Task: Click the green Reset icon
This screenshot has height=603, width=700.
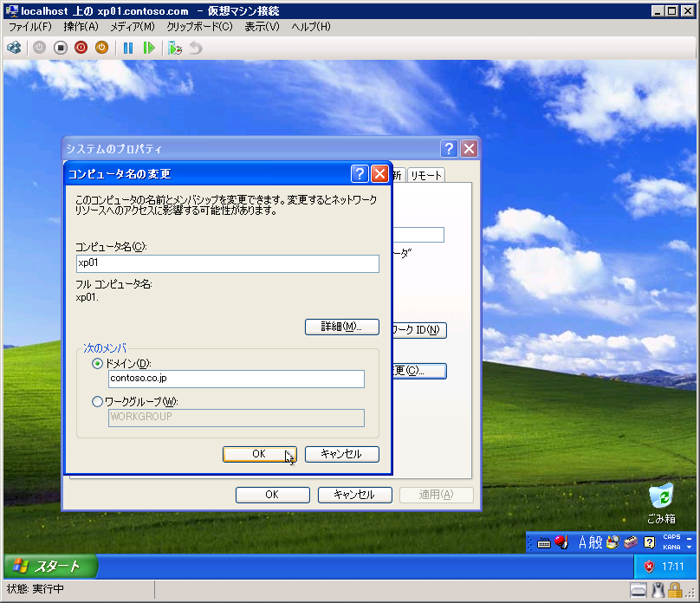Action: click(x=149, y=48)
